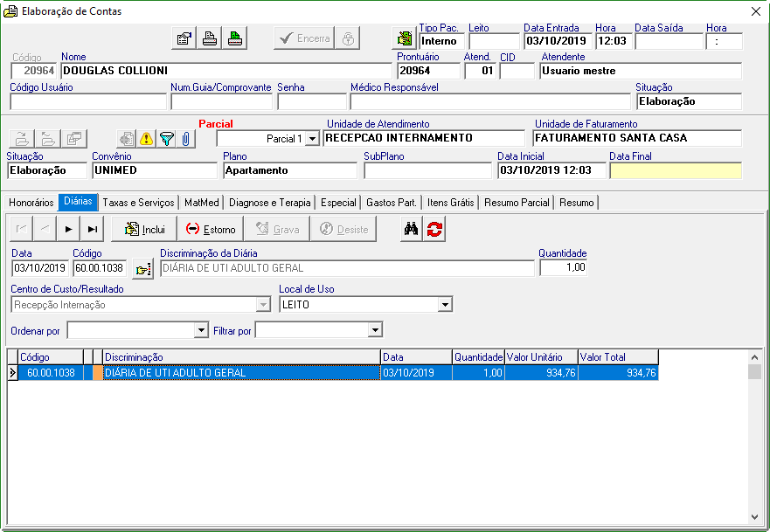Click the Leito field
The height and width of the screenshot is (532, 770).
(494, 41)
